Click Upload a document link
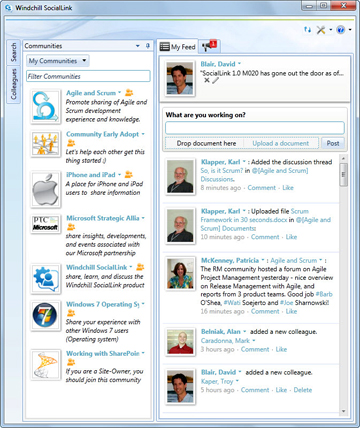The image size is (360, 428). [281, 143]
